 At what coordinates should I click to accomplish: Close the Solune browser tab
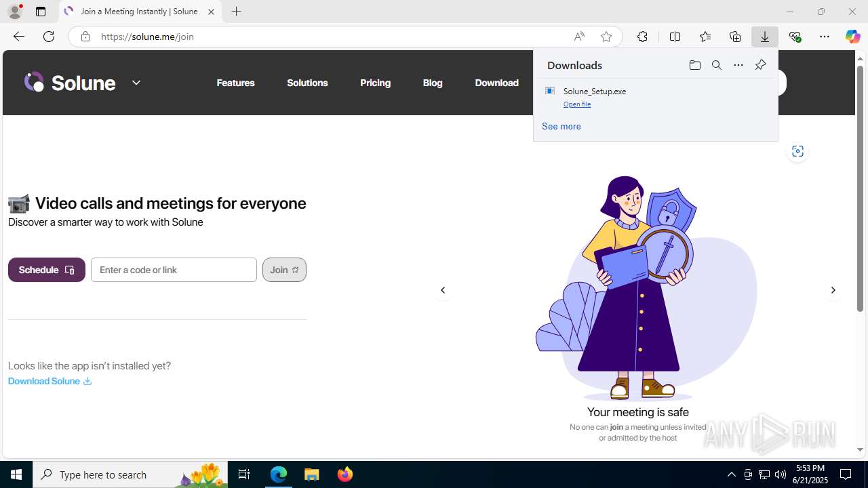[211, 12]
